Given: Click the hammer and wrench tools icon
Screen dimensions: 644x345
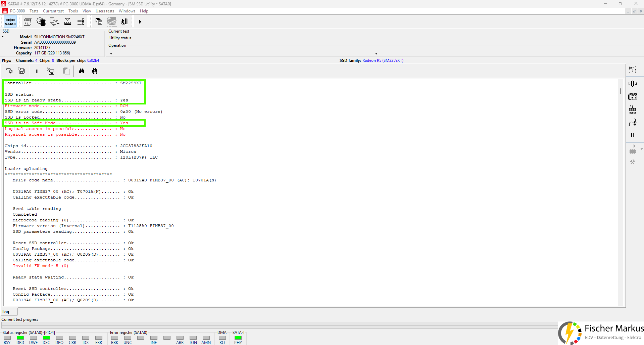Looking at the screenshot, I should [633, 162].
